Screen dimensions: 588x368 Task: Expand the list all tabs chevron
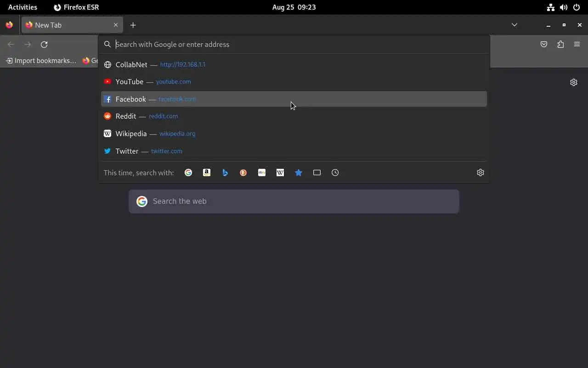[514, 25]
